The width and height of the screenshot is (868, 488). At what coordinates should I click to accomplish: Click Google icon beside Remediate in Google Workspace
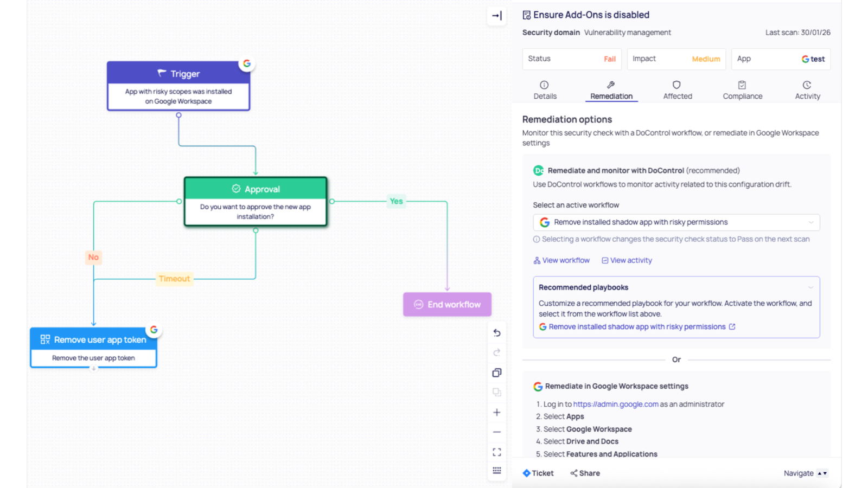(538, 387)
